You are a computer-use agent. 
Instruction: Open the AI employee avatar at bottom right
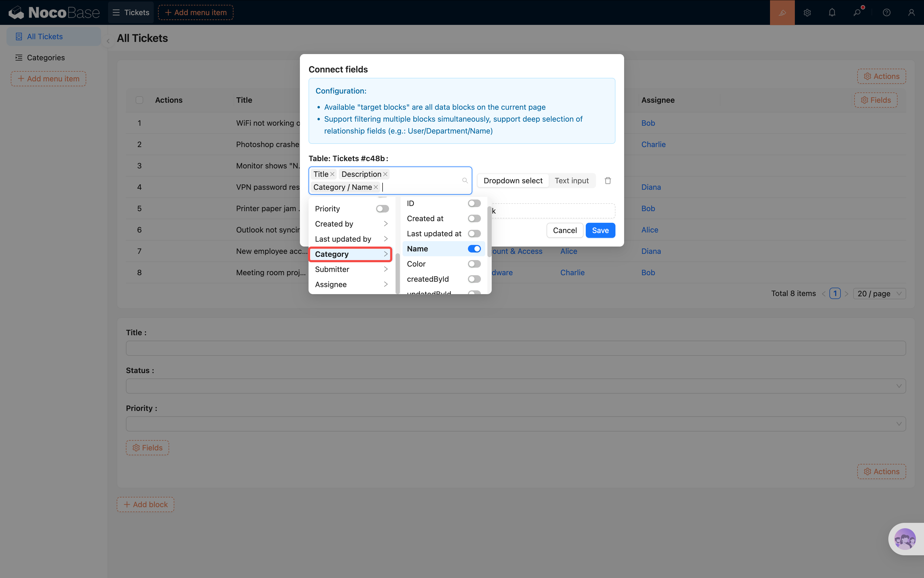pos(905,539)
